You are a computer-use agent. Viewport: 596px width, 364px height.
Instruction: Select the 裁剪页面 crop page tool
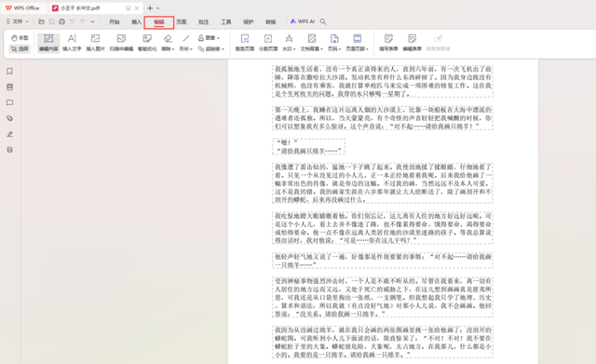(x=245, y=43)
